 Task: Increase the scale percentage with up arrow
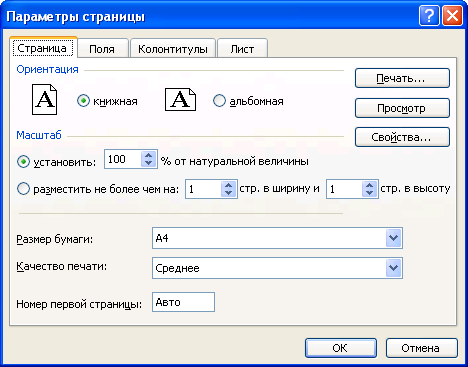pos(149,155)
